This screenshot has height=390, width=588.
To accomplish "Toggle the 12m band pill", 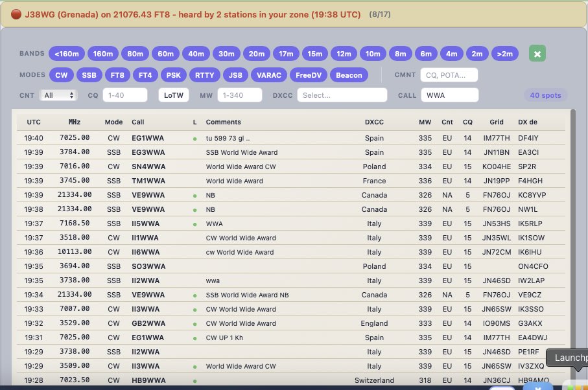I will pos(344,54).
